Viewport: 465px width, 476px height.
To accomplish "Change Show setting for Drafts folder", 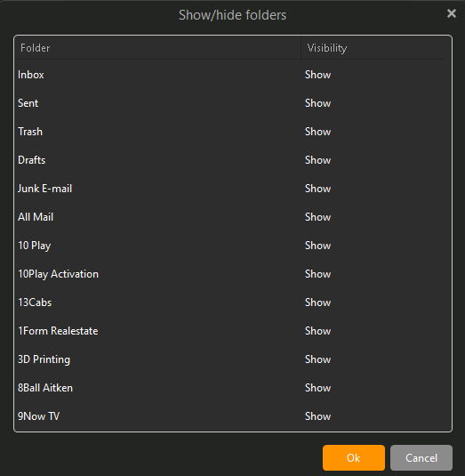I will tap(317, 160).
